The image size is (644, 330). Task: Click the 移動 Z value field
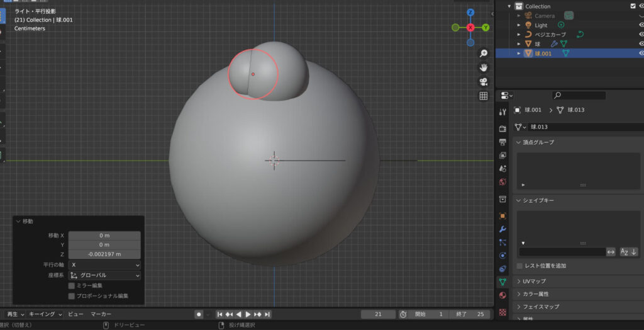click(104, 254)
